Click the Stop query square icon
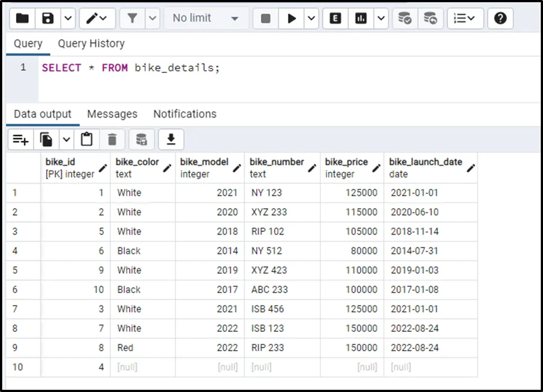 (266, 18)
